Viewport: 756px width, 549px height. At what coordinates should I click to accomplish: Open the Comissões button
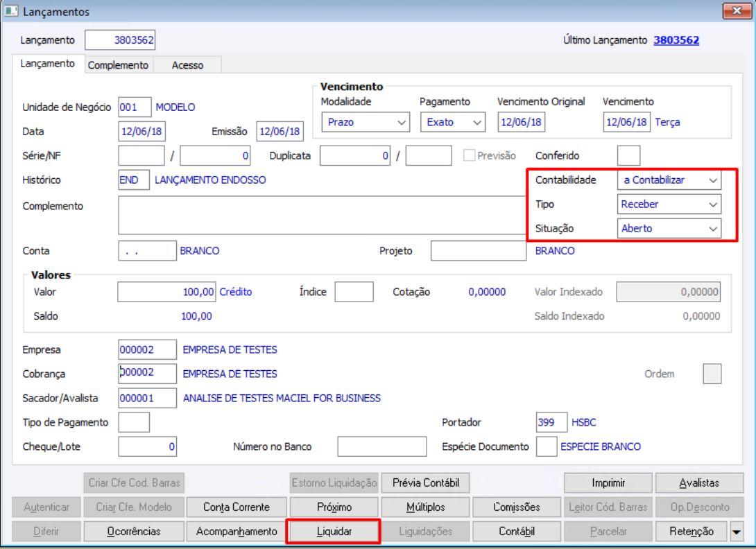(517, 507)
